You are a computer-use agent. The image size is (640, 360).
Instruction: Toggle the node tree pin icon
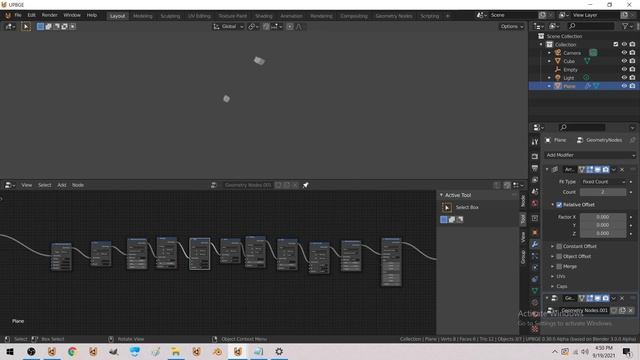tap(306, 185)
